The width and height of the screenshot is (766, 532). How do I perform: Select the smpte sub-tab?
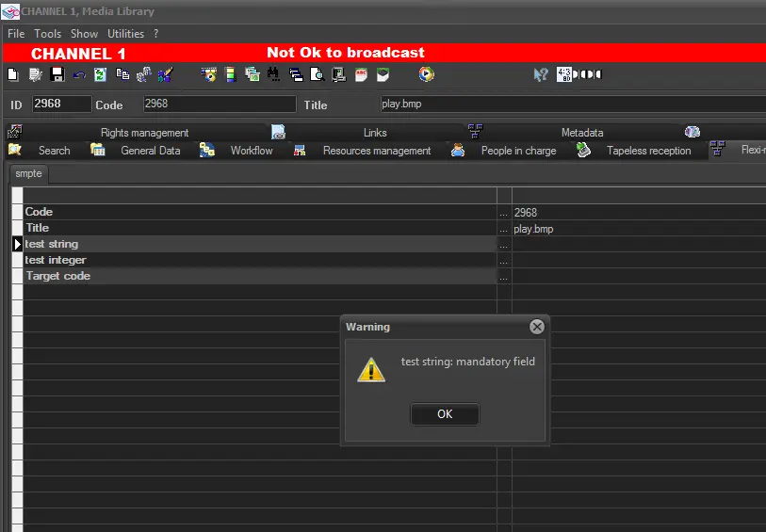pyautogui.click(x=28, y=174)
